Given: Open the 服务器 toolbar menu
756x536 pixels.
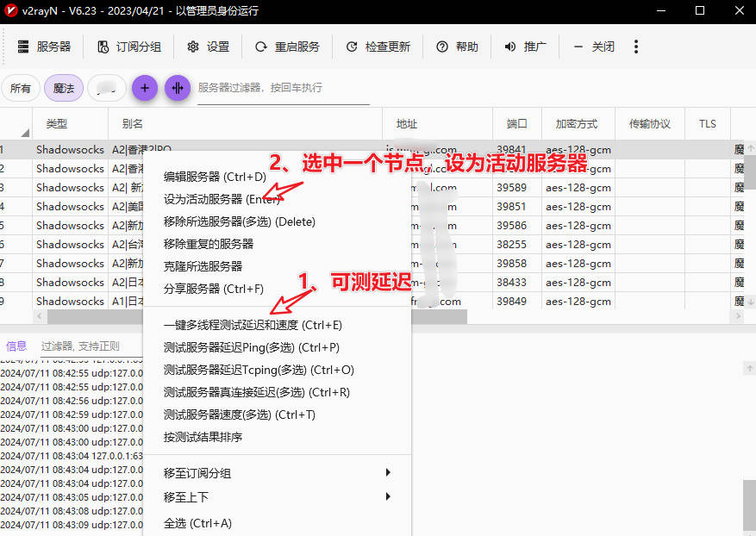Looking at the screenshot, I should point(44,47).
